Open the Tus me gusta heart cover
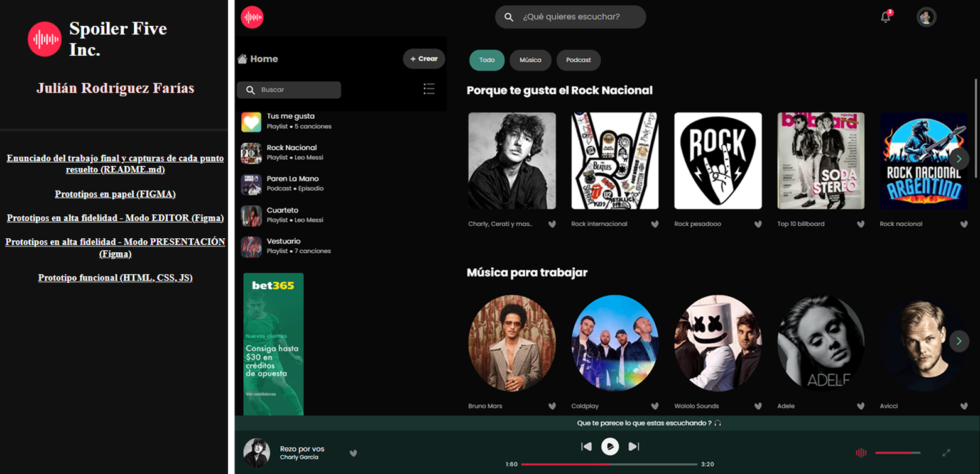This screenshot has width=980, height=474. tap(251, 122)
